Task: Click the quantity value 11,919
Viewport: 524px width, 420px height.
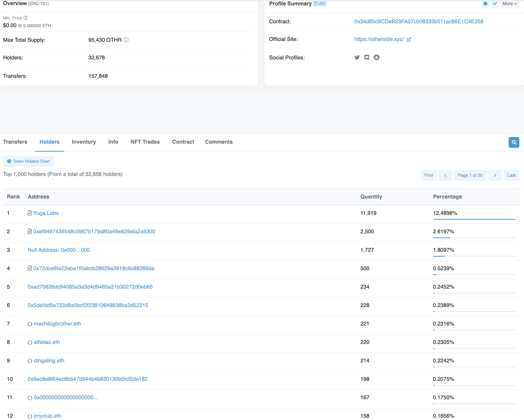Action: 368,213
